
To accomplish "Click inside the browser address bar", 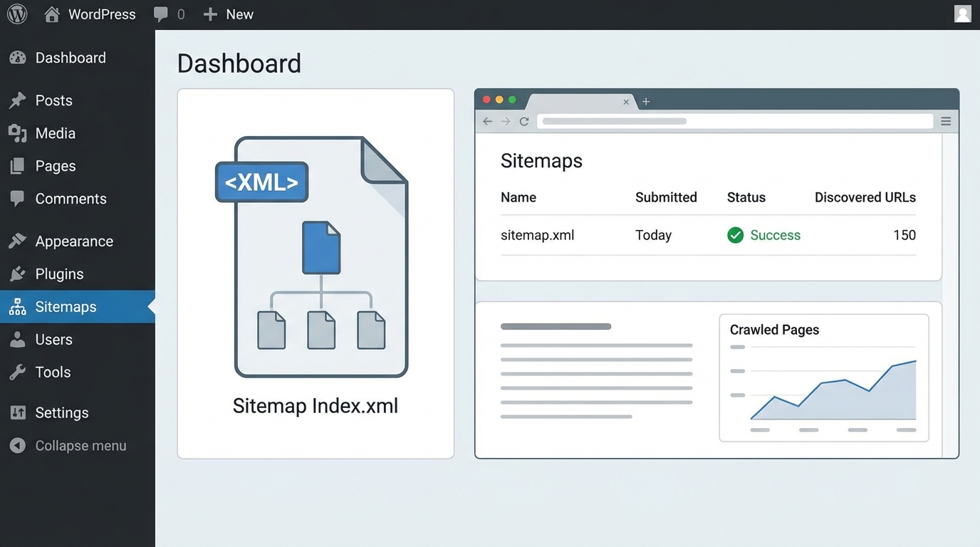I will click(x=734, y=121).
